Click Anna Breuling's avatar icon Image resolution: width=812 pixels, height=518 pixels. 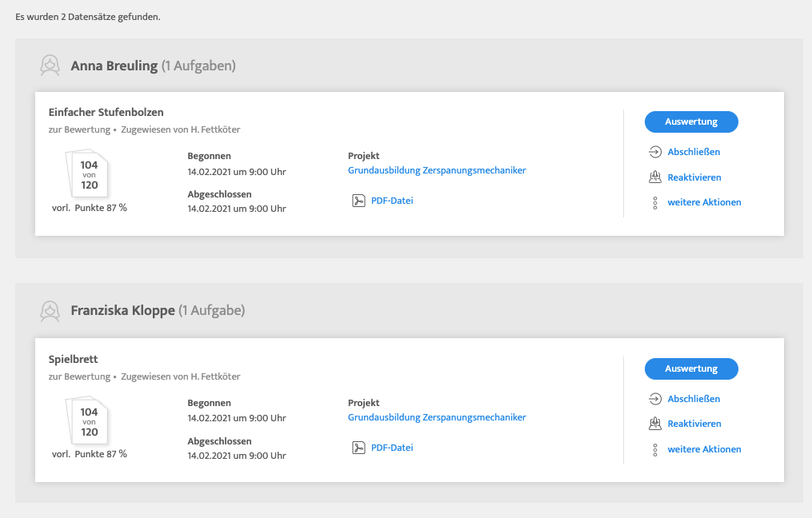coord(50,66)
